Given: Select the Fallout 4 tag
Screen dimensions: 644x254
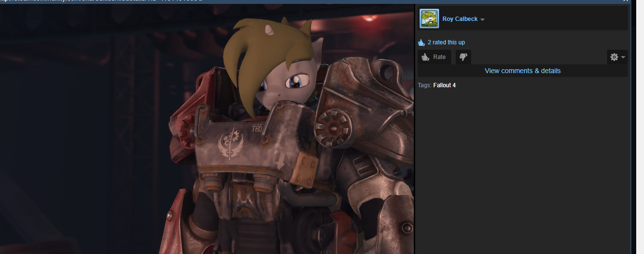Looking at the screenshot, I should [x=444, y=85].
